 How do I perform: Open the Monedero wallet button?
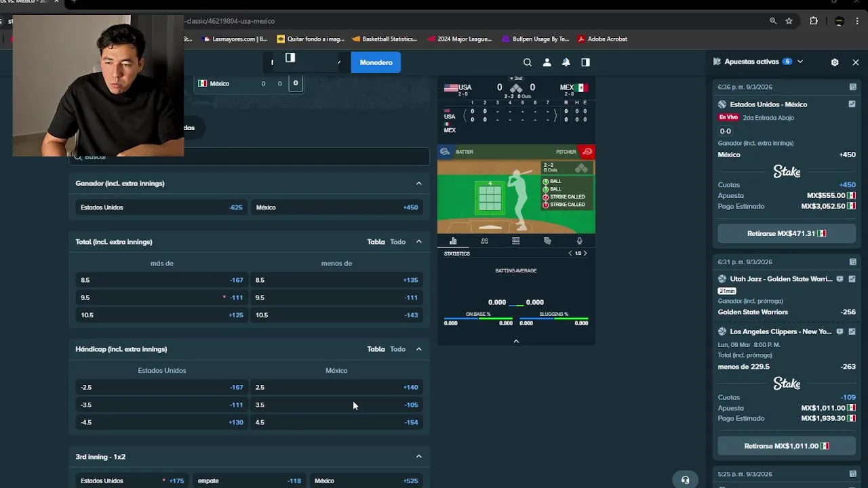[376, 62]
